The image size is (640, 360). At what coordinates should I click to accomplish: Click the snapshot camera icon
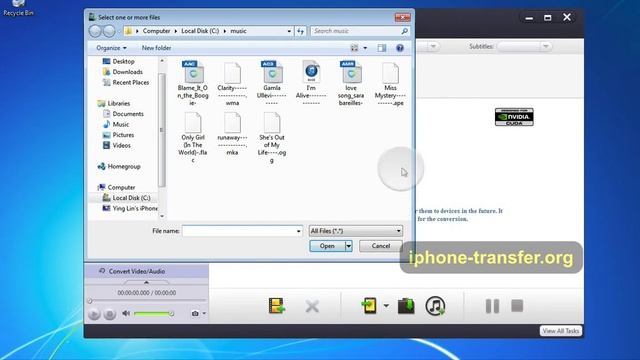tap(195, 313)
